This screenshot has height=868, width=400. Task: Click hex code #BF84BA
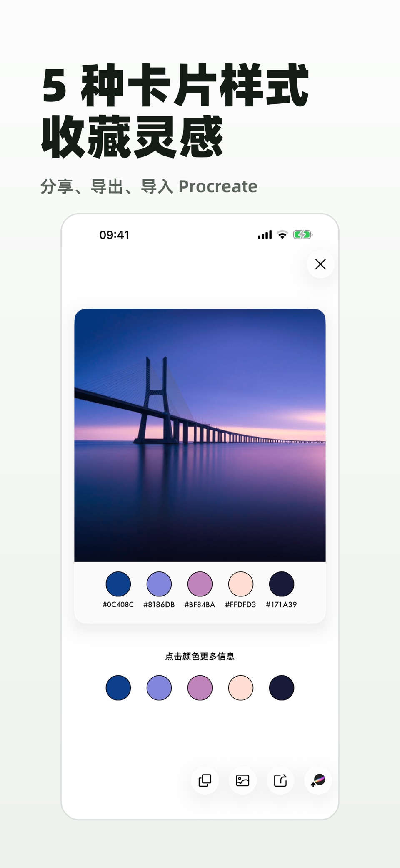point(200,604)
